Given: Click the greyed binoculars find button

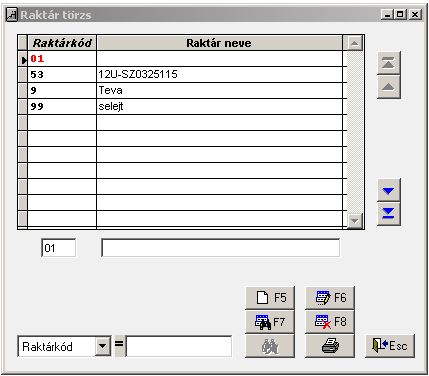Looking at the screenshot, I should [270, 346].
